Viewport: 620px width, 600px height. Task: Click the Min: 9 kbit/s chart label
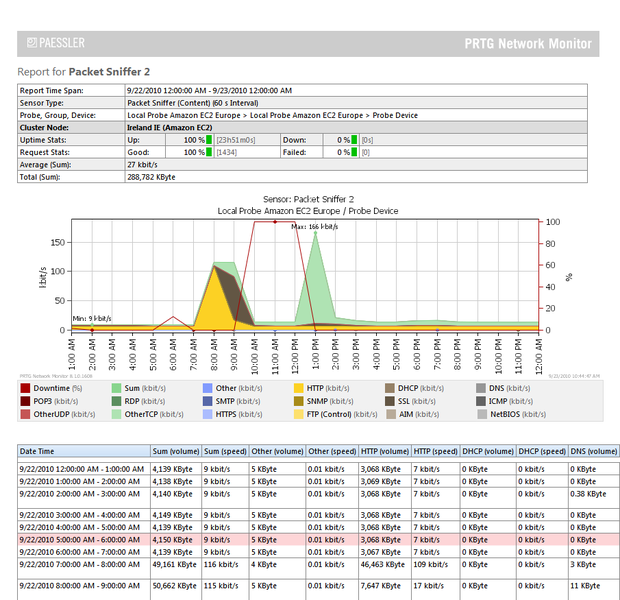click(x=92, y=318)
